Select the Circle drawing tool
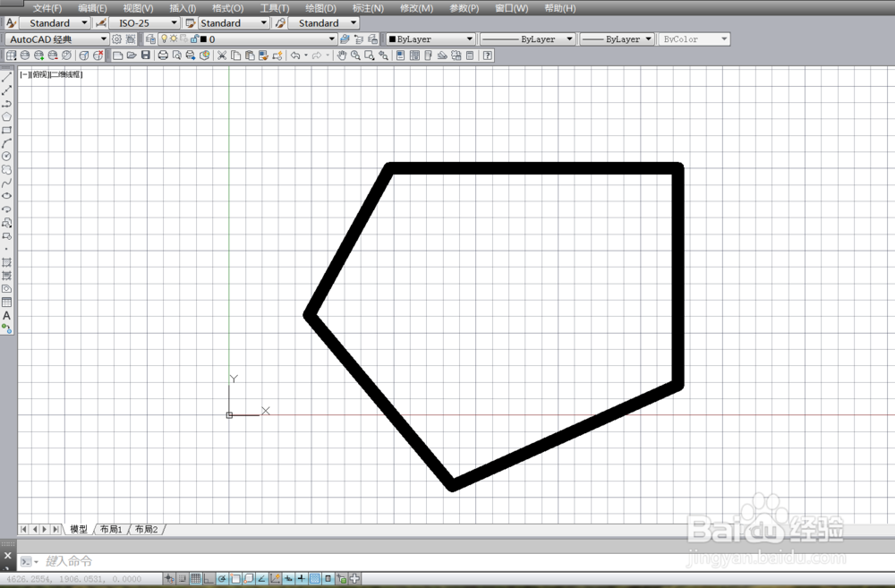 (7, 157)
